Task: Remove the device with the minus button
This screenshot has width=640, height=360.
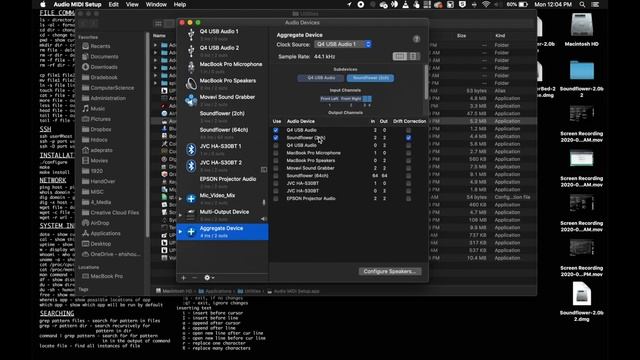Action: pyautogui.click(x=194, y=278)
